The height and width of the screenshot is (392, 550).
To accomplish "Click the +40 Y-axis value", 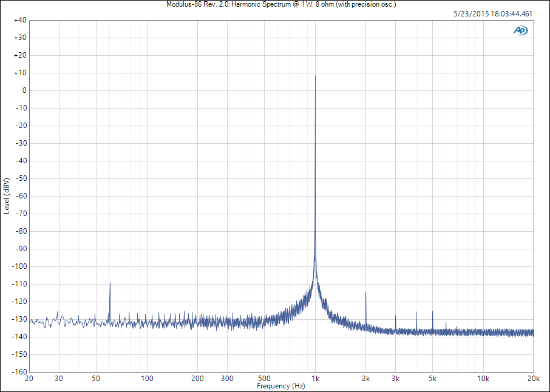I will 20,20.
